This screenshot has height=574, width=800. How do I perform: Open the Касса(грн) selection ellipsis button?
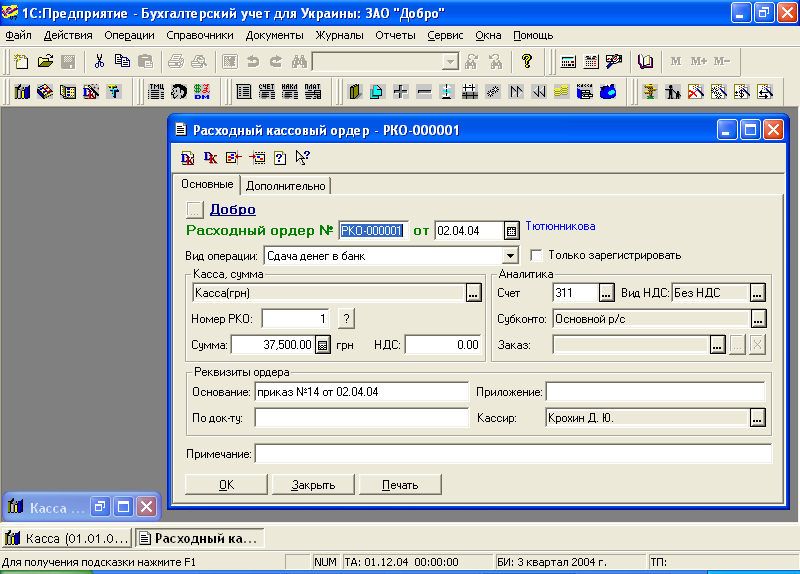pyautogui.click(x=473, y=293)
